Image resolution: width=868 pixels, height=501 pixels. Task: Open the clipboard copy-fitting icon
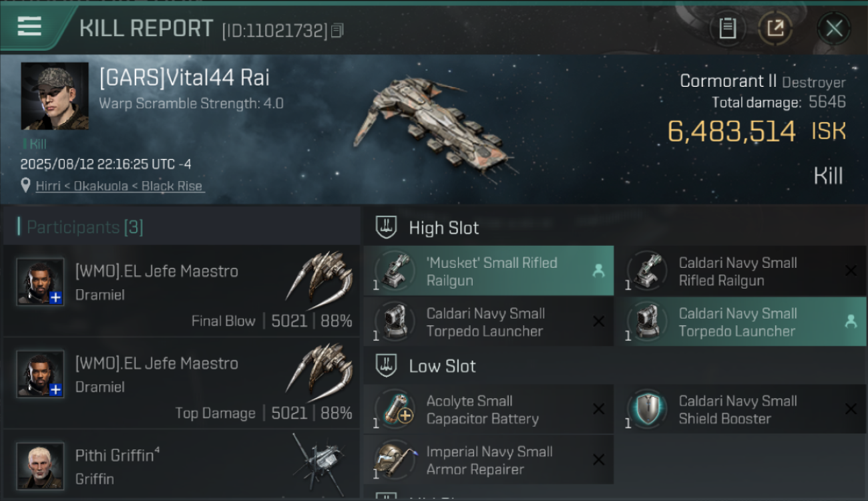(x=728, y=28)
